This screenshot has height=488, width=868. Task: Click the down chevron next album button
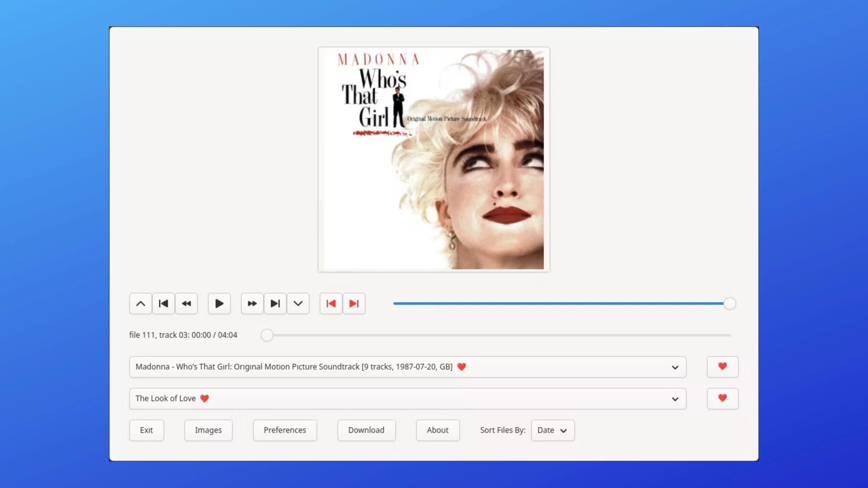tap(298, 304)
